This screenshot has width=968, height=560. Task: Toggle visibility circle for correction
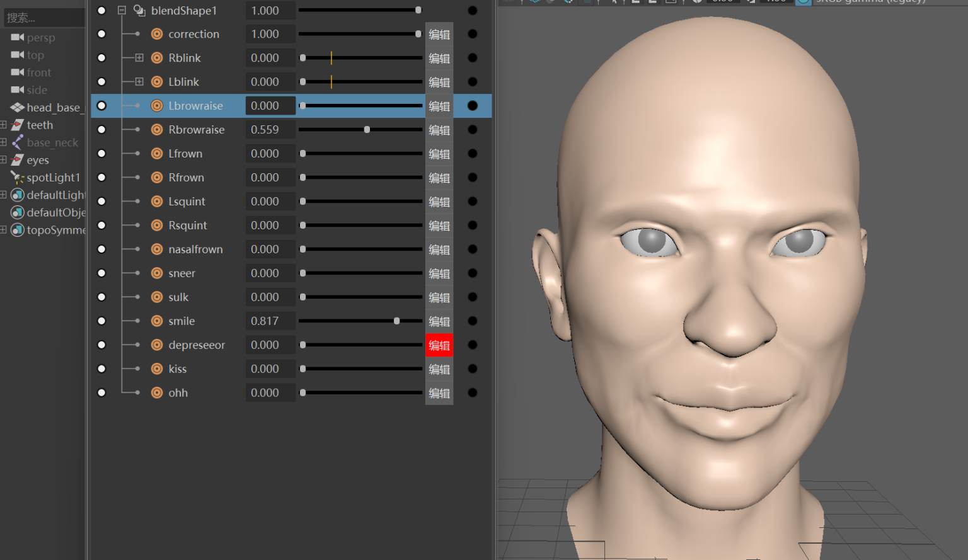point(101,34)
